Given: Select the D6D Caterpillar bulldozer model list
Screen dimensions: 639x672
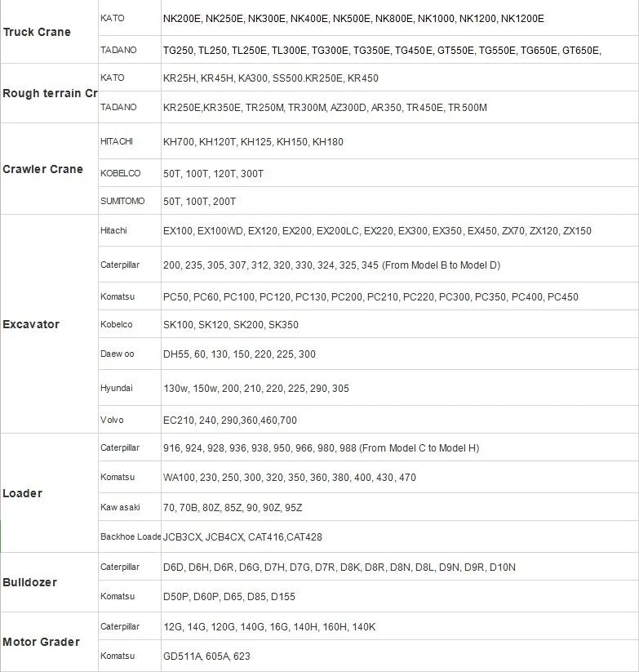Looking at the screenshot, I should pos(339,567).
